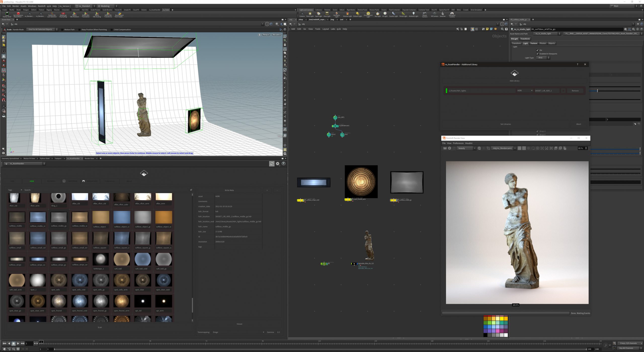Open the beauty AOV dropdown

click(466, 148)
